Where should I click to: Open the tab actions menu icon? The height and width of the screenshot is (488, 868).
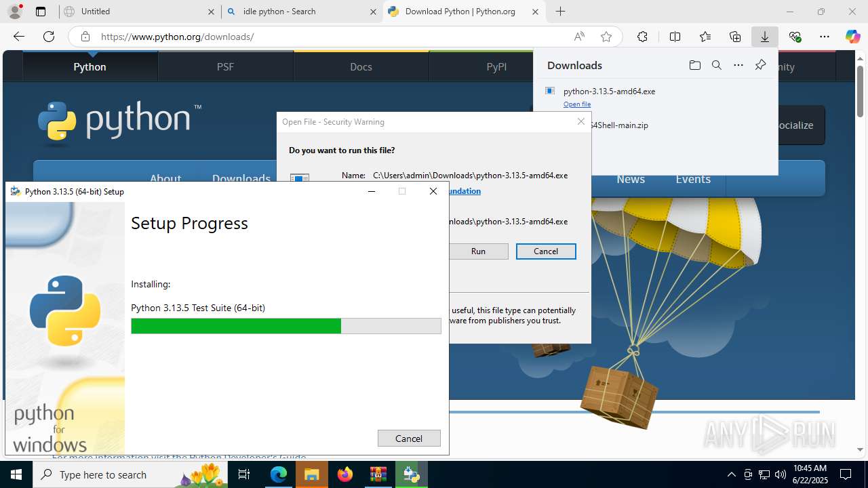pyautogui.click(x=41, y=12)
